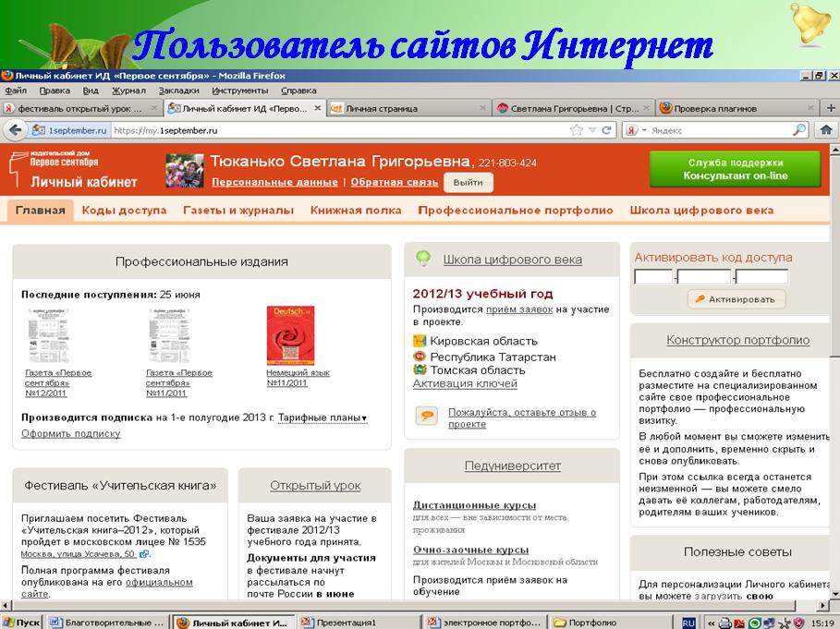Click the Кировская область emblem icon
This screenshot has width=840, height=629.
click(419, 341)
